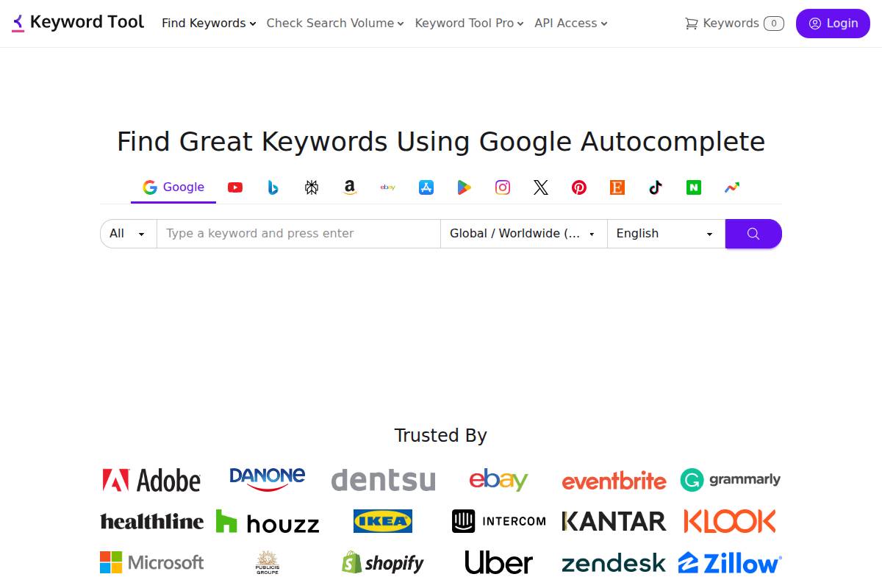Screen dimensions: 882x588
Task: Select the Amazon platform icon
Action: (350, 187)
